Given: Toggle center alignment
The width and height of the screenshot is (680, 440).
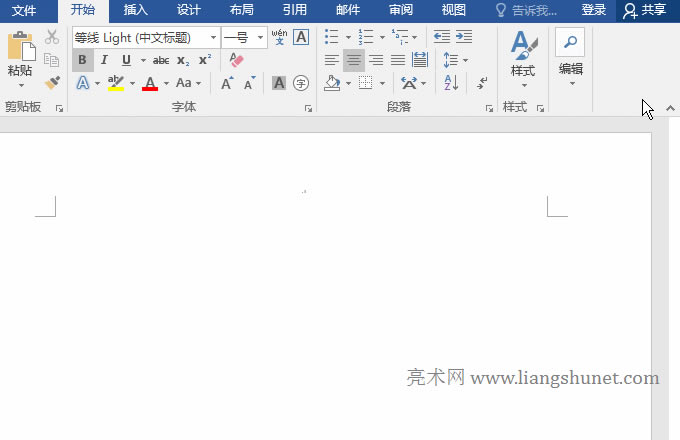Looking at the screenshot, I should point(354,60).
